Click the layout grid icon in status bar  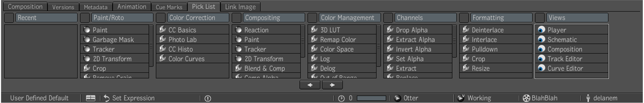click(91, 98)
